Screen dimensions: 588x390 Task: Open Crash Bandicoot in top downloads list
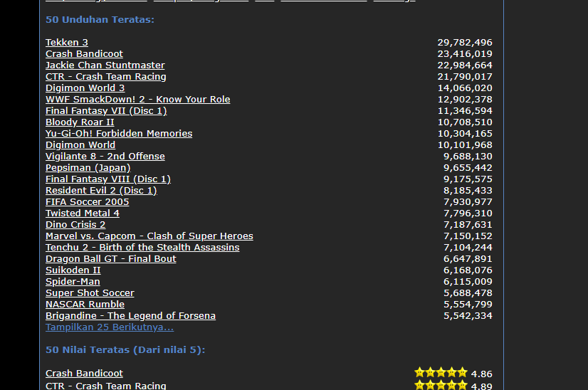tap(85, 53)
